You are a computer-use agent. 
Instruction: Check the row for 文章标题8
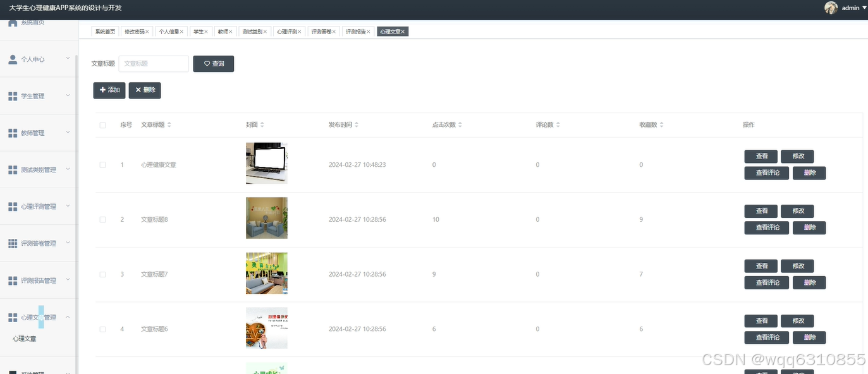pyautogui.click(x=102, y=220)
